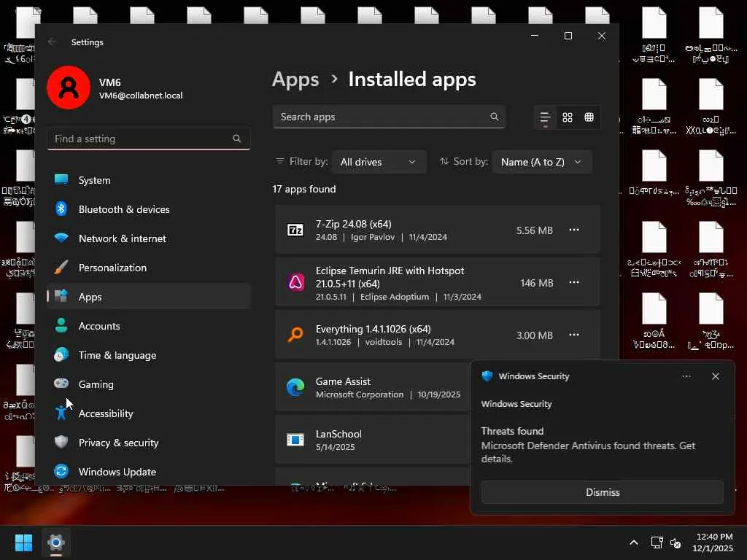This screenshot has width=747, height=560.
Task: Click the Accounts person icon
Action: pos(61,325)
